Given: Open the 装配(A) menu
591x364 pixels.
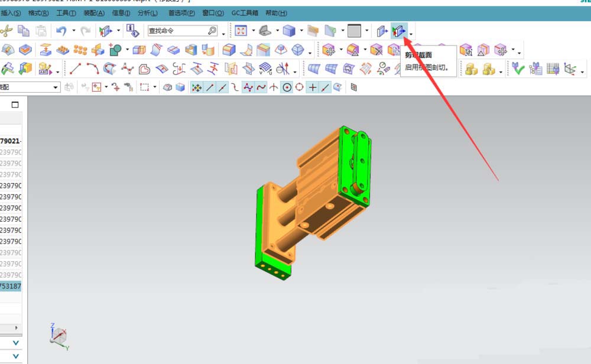Looking at the screenshot, I should pyautogui.click(x=94, y=13).
